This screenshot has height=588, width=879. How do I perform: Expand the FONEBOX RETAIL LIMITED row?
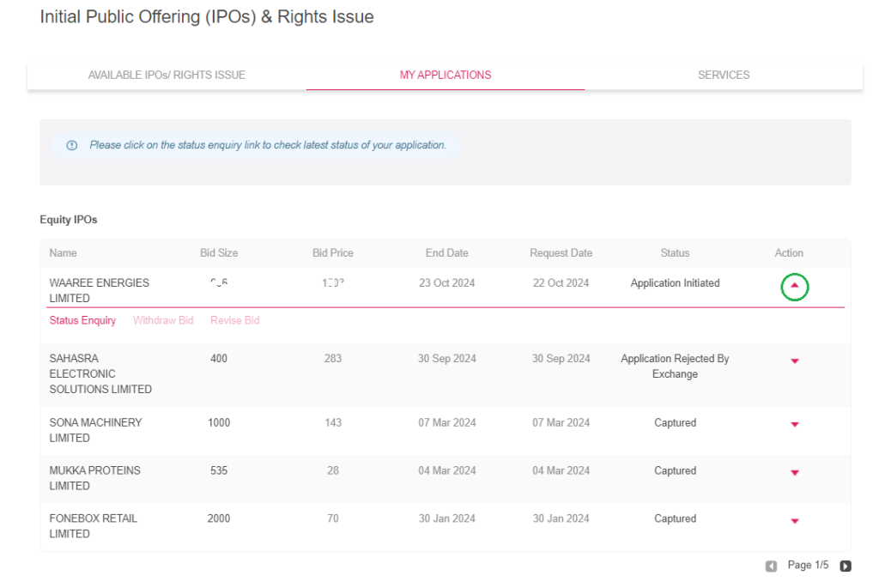794,520
